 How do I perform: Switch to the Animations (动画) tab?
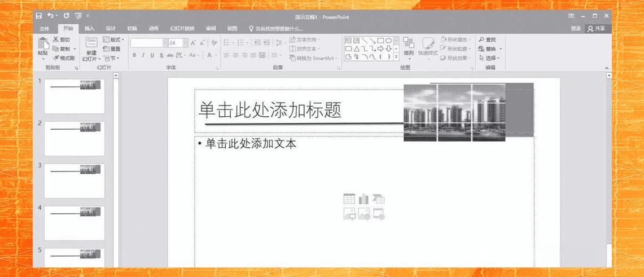[154, 29]
